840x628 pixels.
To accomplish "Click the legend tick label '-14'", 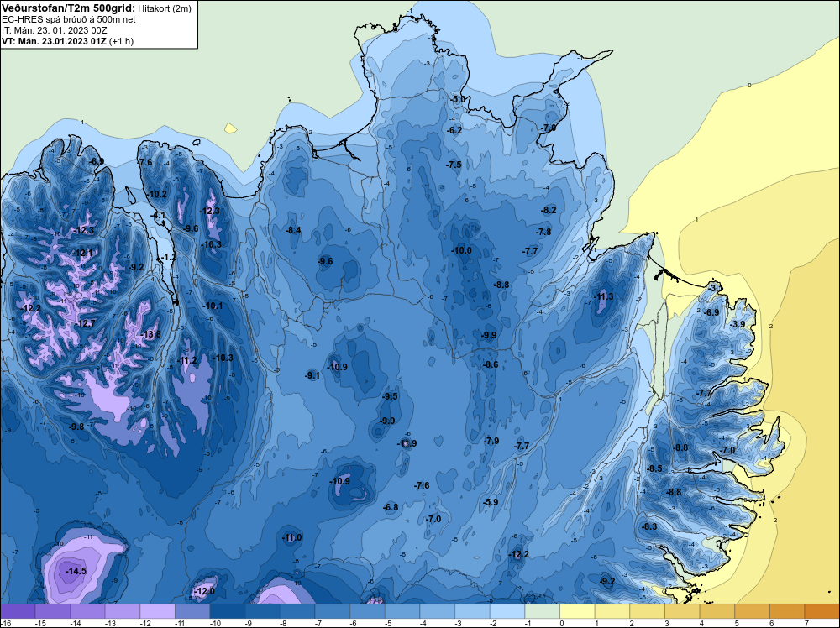I will pos(75,624).
